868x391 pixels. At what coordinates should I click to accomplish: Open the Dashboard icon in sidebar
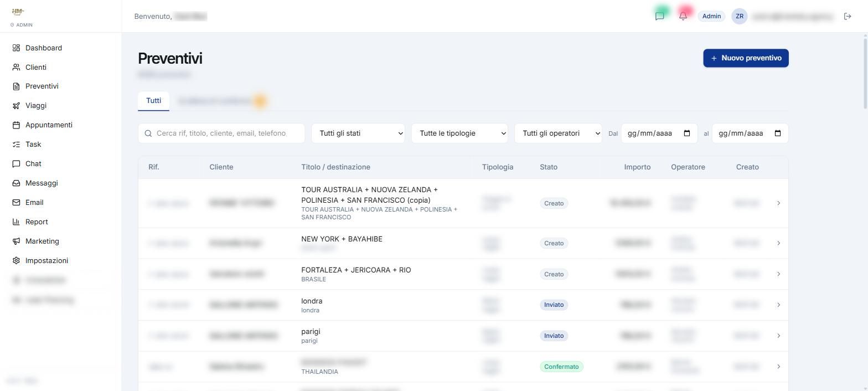point(16,48)
